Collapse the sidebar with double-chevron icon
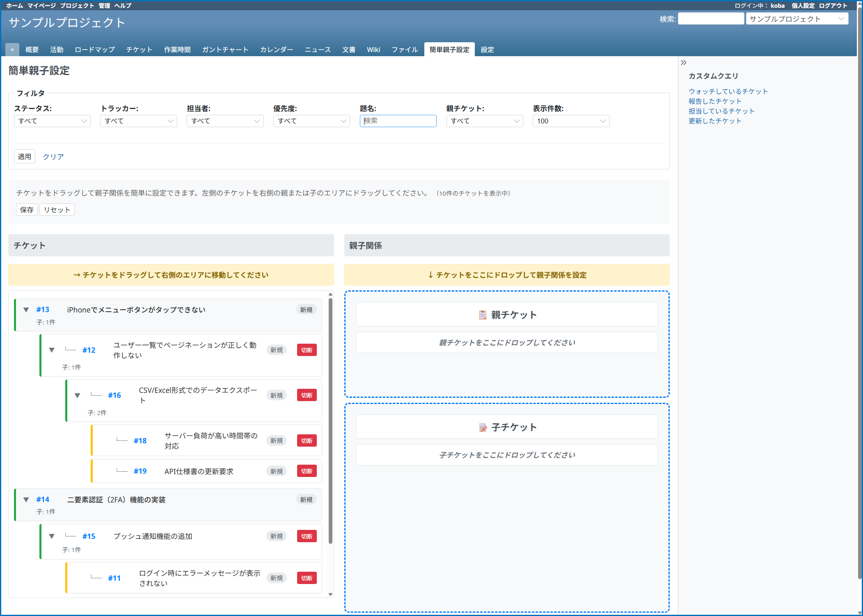Viewport: 863px width, 616px height. tap(683, 63)
